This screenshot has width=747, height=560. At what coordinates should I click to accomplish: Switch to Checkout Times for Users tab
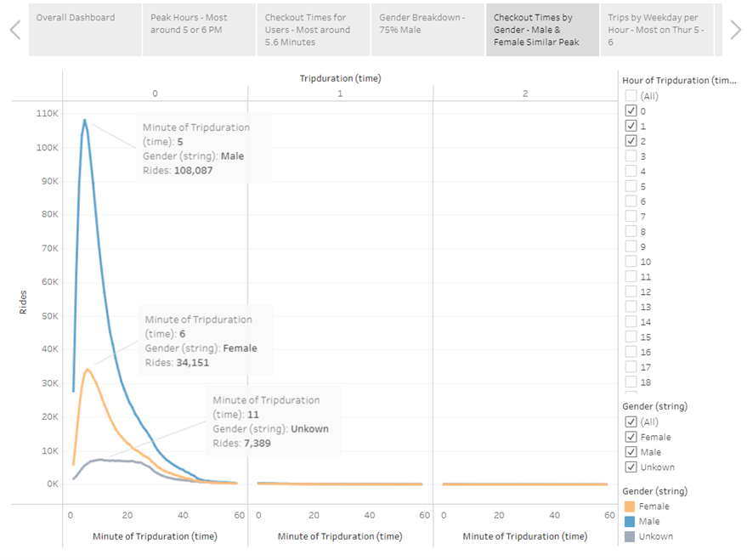(313, 30)
